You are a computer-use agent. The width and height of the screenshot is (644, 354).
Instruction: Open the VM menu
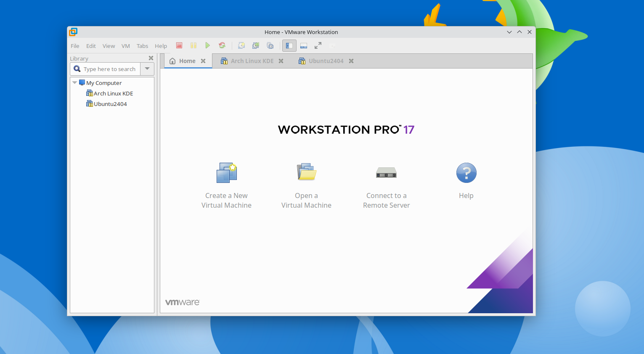pos(126,46)
